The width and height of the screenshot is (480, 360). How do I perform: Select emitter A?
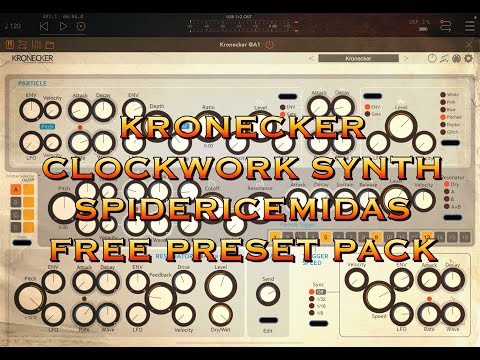[x=16, y=190]
